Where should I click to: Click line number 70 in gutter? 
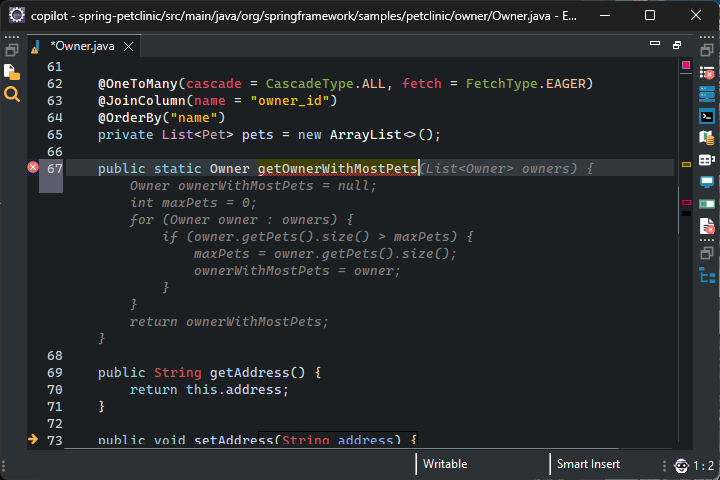click(x=55, y=390)
